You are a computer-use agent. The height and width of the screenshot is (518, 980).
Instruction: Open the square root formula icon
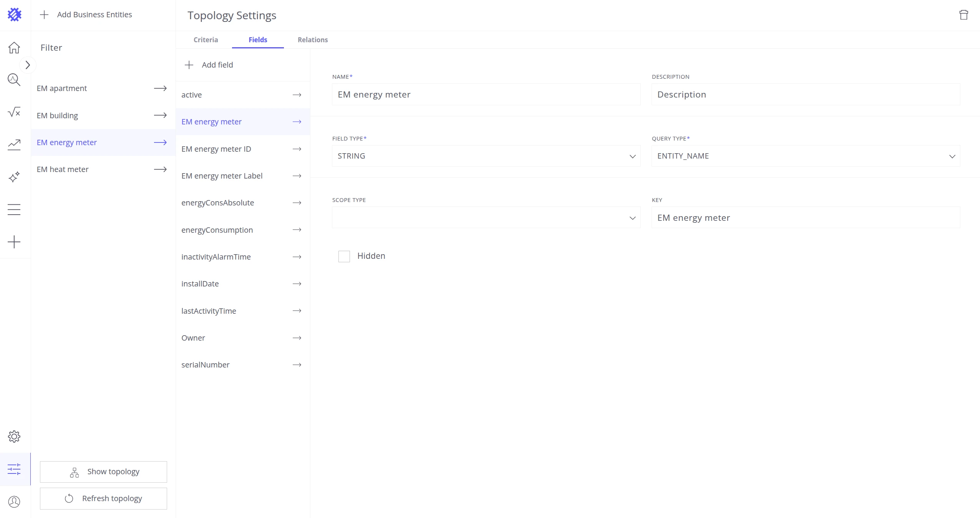coord(14,112)
